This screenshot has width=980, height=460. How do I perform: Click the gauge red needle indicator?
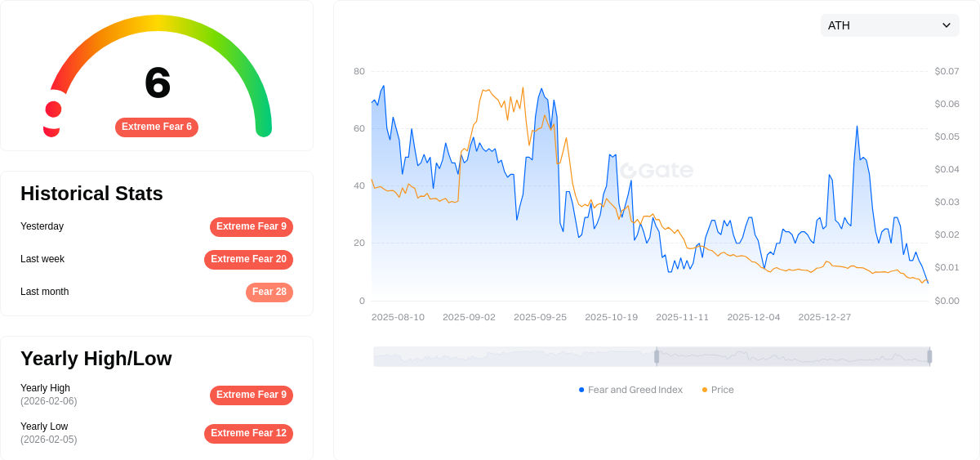53,109
